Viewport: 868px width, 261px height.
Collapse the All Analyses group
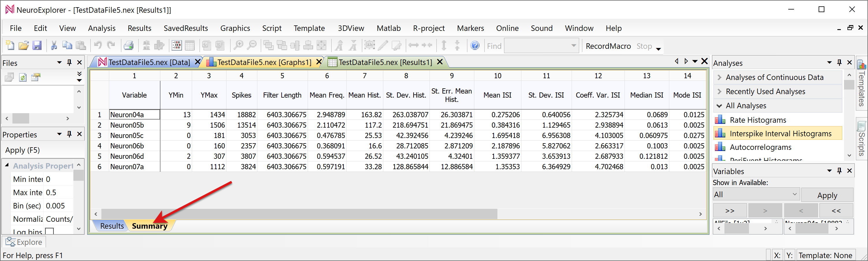coord(720,106)
